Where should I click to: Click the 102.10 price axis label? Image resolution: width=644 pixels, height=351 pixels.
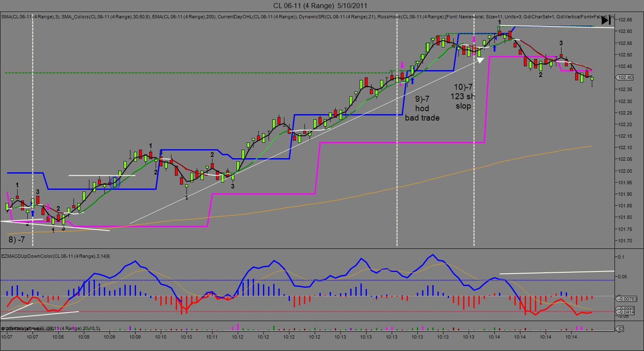pos(625,148)
